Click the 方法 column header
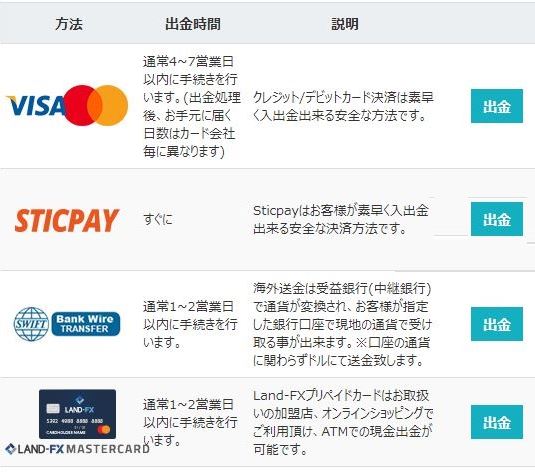 tap(69, 24)
